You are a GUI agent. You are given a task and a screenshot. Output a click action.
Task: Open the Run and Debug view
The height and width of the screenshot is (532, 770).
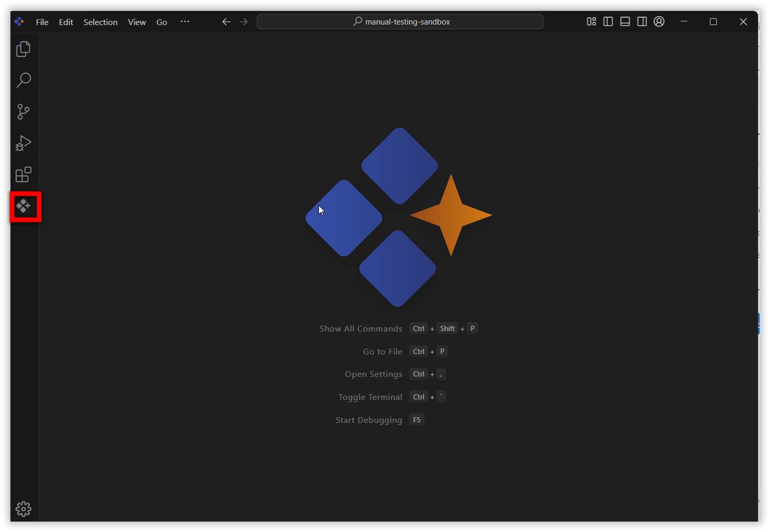click(x=23, y=143)
